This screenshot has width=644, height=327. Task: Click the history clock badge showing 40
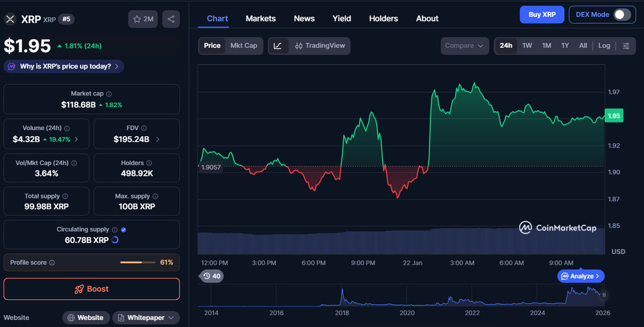pyautogui.click(x=211, y=276)
